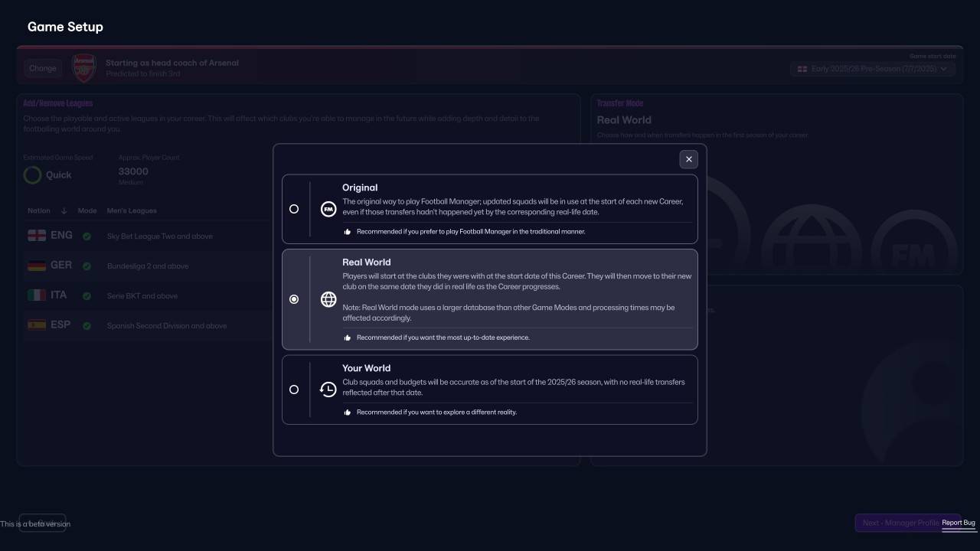Click 'Starting as head coach of Arsenal' text
Viewport: 980px width, 551px height.
172,63
